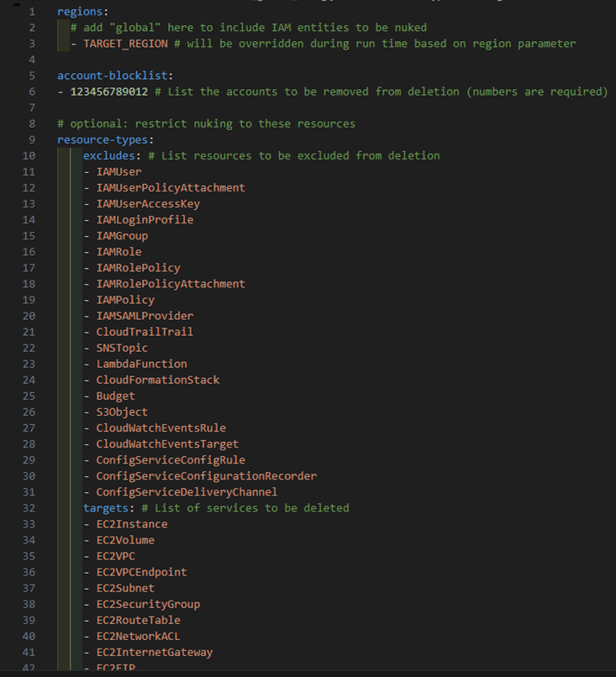Click line number 1 in the gutter
616x677 pixels.
(31, 12)
